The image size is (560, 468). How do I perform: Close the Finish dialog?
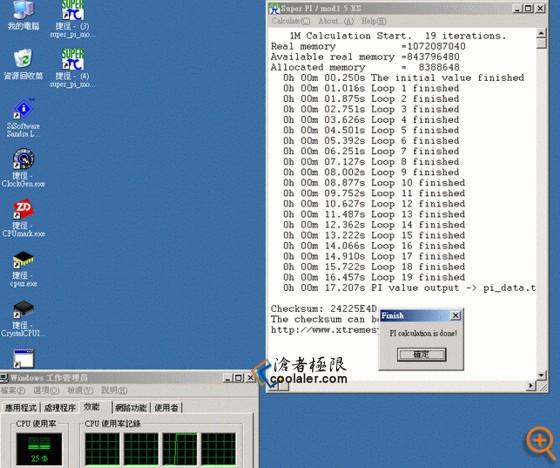[455, 315]
